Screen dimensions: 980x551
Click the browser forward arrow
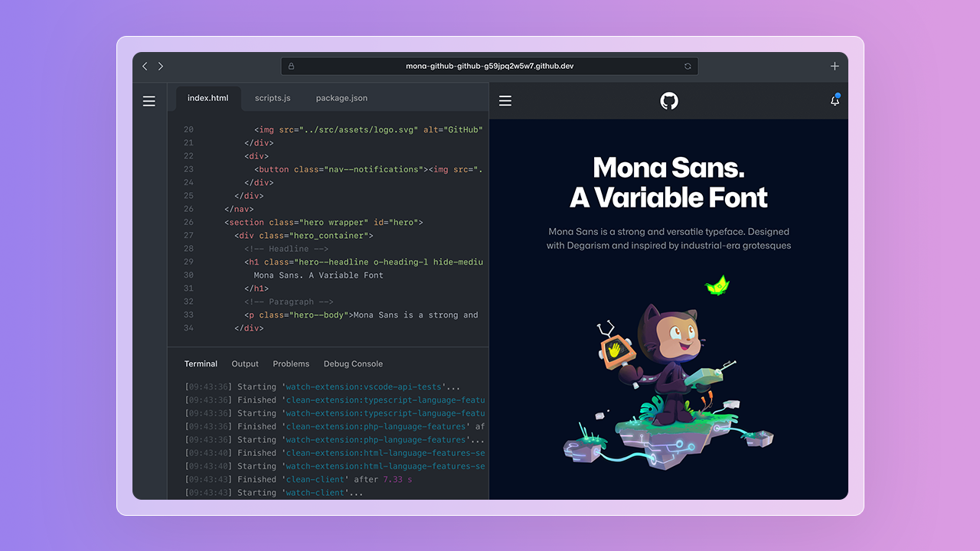tap(161, 66)
